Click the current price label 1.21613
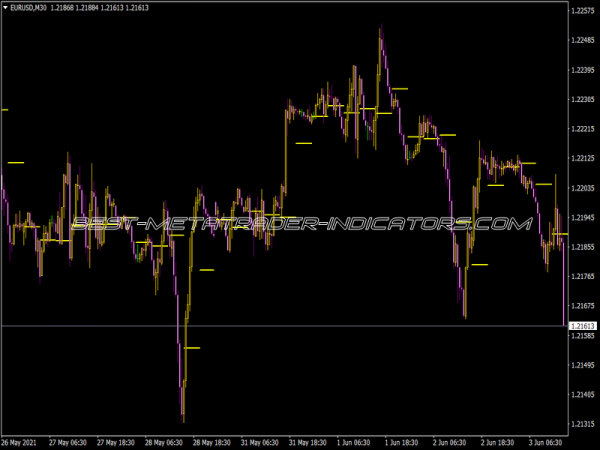Image resolution: width=600 pixels, height=450 pixels. click(x=582, y=326)
